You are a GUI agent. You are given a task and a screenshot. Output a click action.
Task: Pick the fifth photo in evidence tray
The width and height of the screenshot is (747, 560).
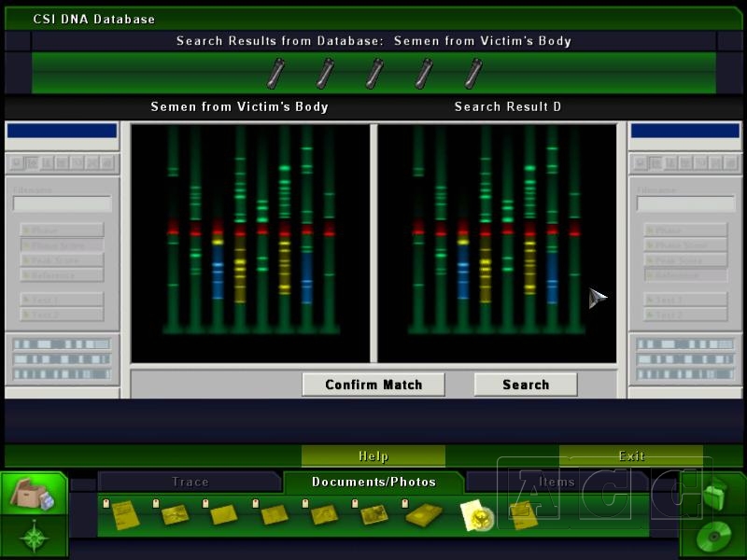pyautogui.click(x=324, y=515)
